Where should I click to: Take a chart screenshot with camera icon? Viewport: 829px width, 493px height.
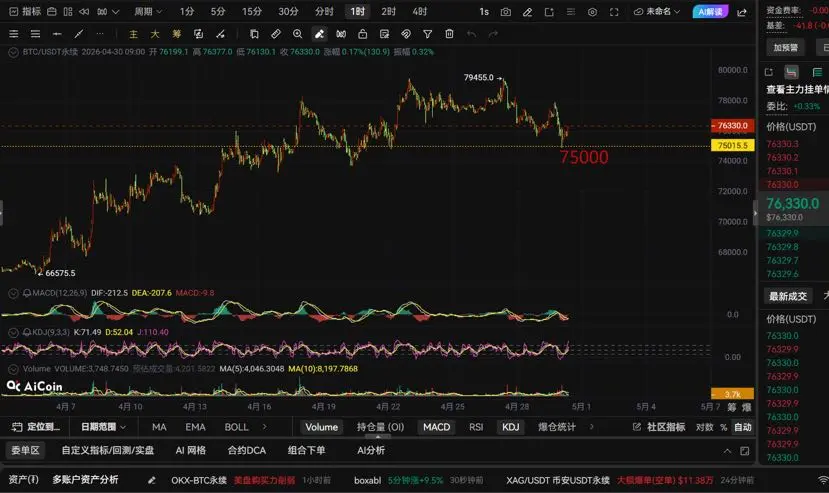pos(506,12)
